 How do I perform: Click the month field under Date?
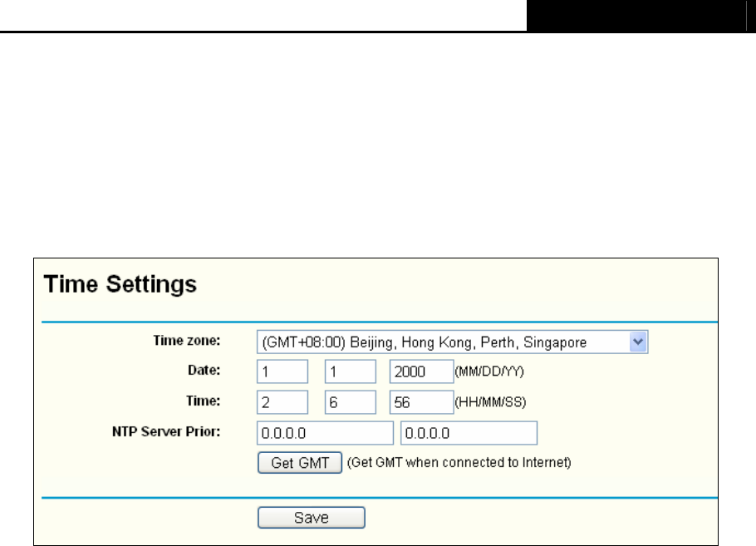(282, 371)
